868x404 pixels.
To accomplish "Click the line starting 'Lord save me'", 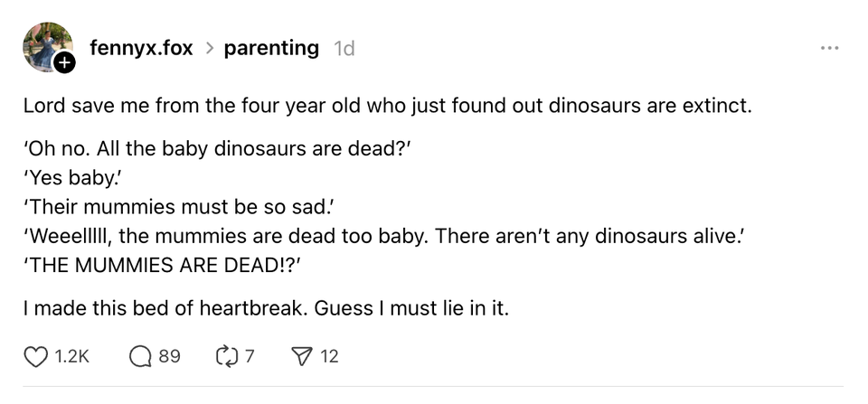I will tap(387, 106).
